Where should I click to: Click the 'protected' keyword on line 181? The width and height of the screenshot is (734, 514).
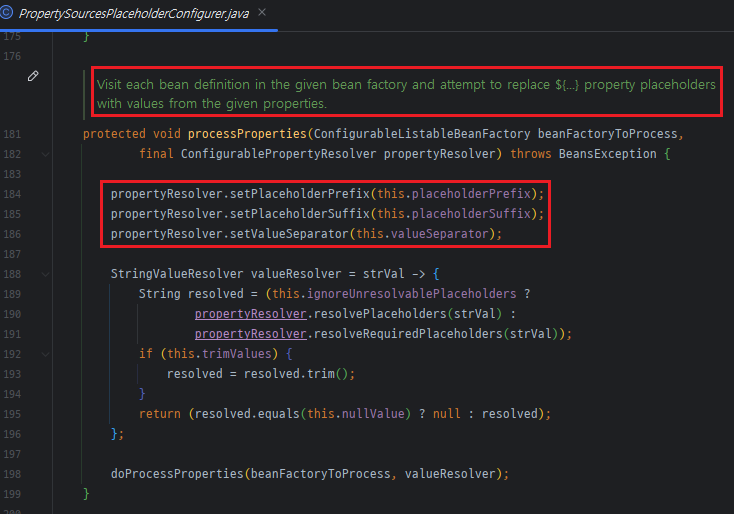pos(114,134)
